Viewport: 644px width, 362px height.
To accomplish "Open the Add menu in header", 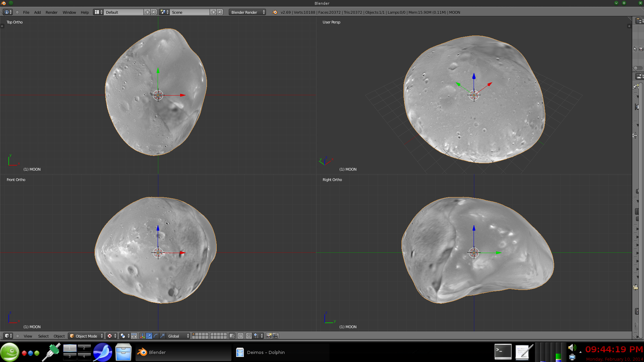I will point(38,12).
